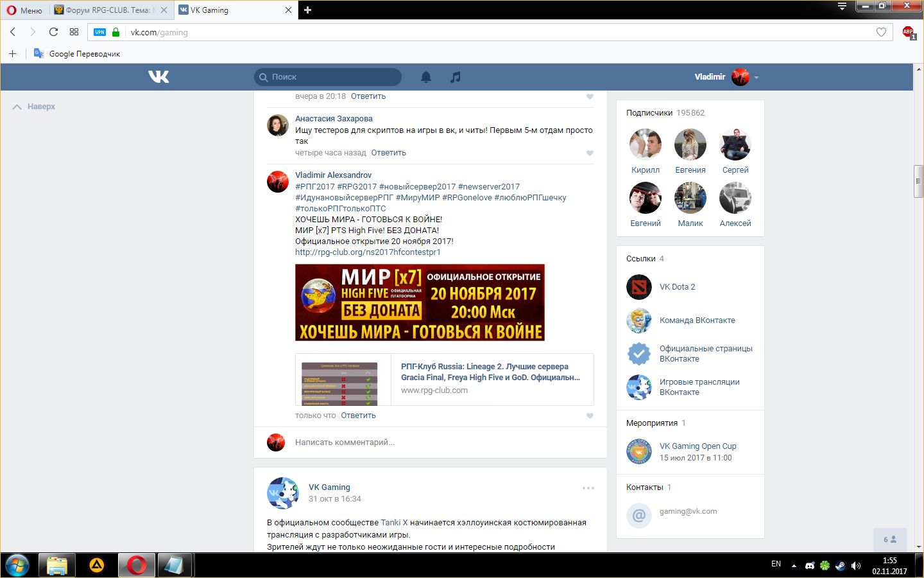
Task: Open the Tanki X link in post
Action: tap(394, 523)
